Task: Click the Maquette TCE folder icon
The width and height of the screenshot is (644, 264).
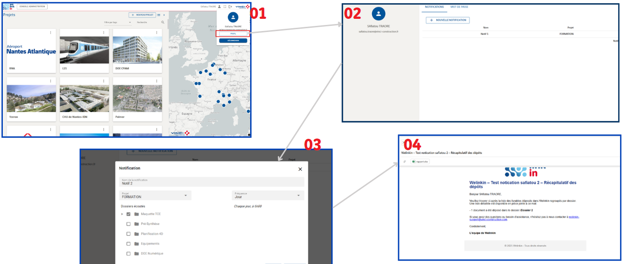Action: click(x=137, y=214)
